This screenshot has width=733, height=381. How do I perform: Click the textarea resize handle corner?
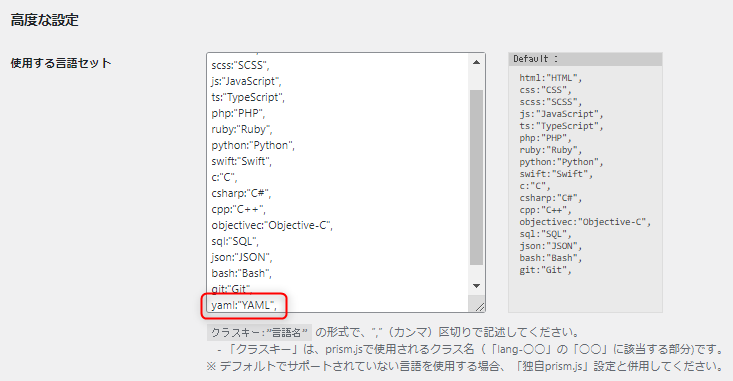[x=480, y=307]
